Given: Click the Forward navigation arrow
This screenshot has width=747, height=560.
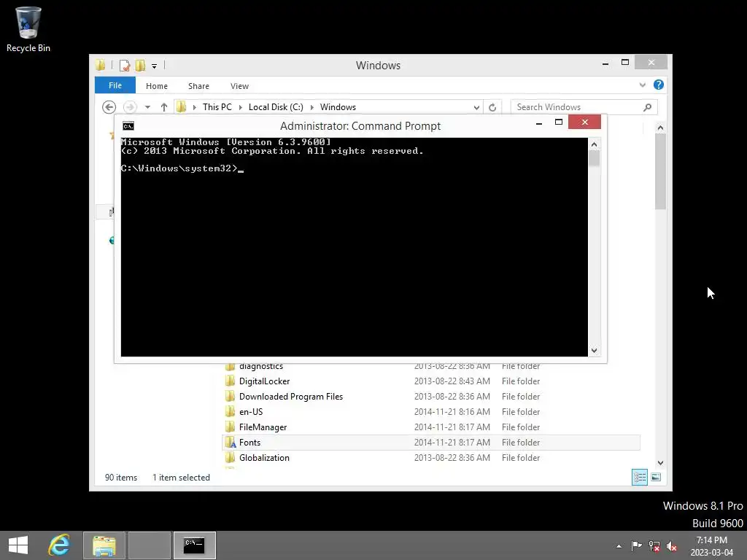Looking at the screenshot, I should click(x=130, y=107).
